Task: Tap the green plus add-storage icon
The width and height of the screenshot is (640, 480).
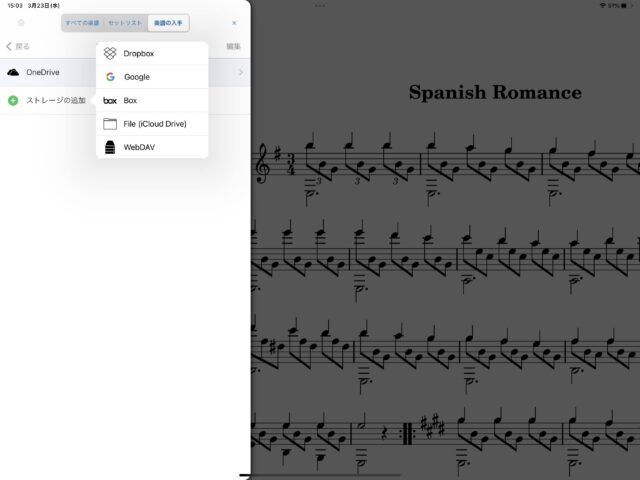Action: click(x=13, y=100)
